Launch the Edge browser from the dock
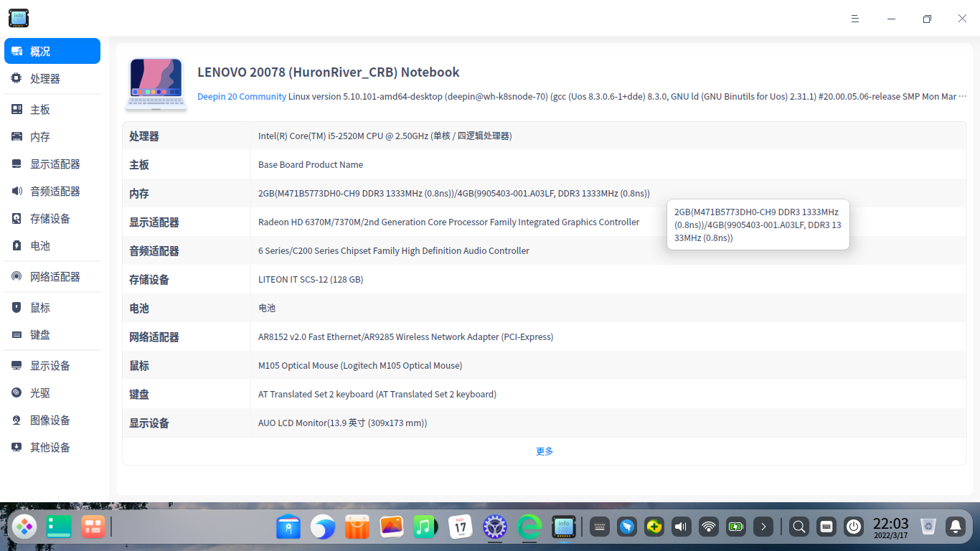 529,527
